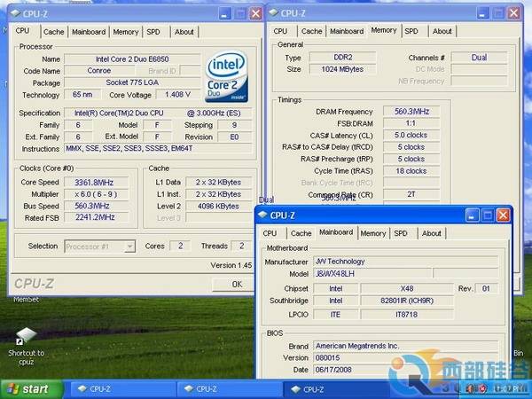Screen dimensions: 532x399
Task: Open the CPU tab in the Mainboard window
Action: coord(270,233)
